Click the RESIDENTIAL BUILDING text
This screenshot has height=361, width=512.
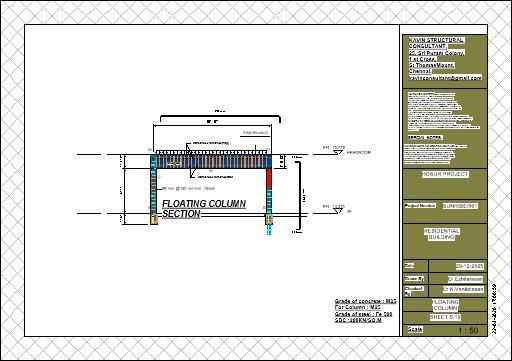(442, 234)
